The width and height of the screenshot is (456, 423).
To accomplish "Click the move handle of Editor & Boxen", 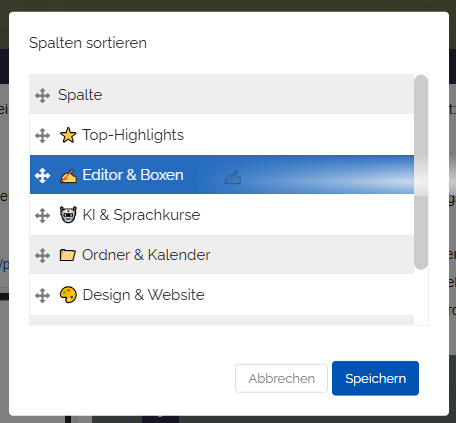I will [x=43, y=176].
